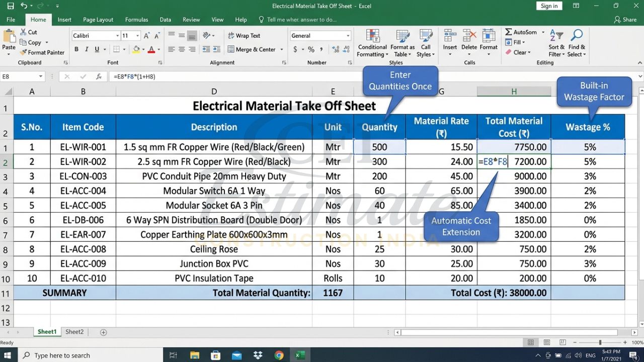Open the Number Format dropdown showing General

(x=320, y=35)
